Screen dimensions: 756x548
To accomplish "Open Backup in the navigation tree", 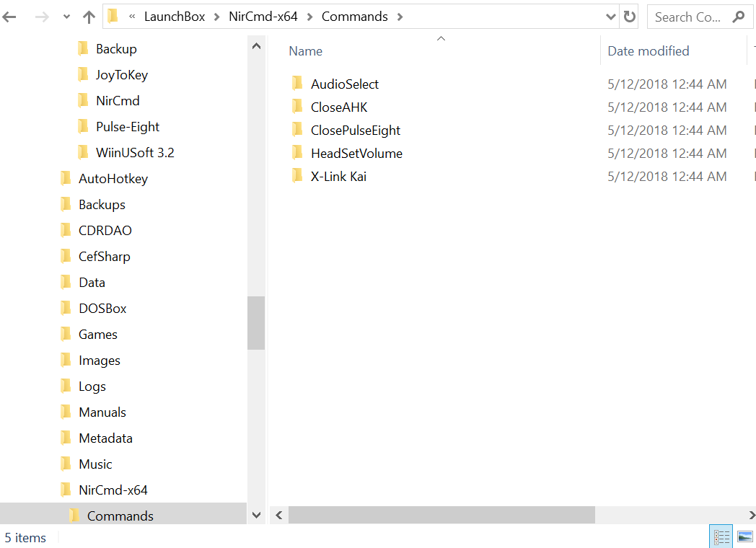I will tap(116, 49).
